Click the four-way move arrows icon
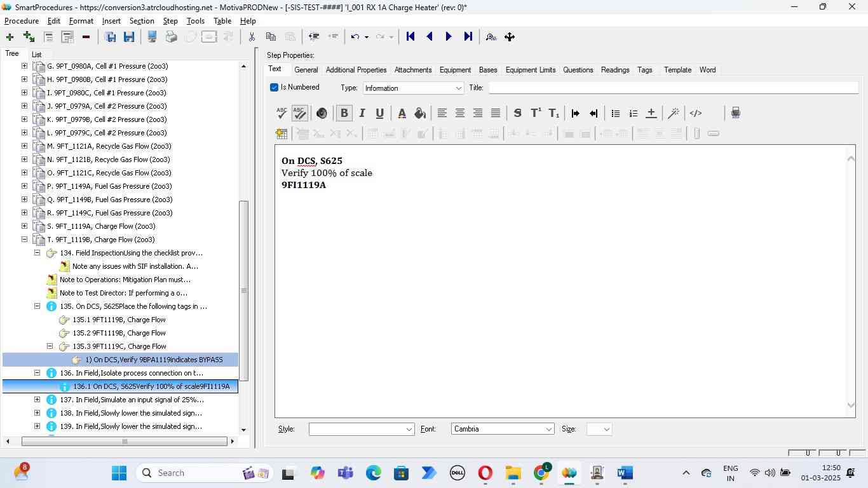The image size is (868, 488). coord(510,37)
